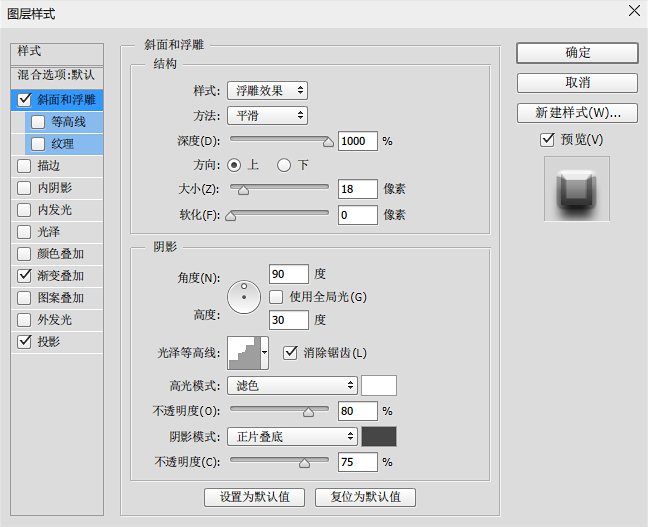648x527 pixels.
Task: Click the highlight opacity field showing 80
Action: [357, 411]
